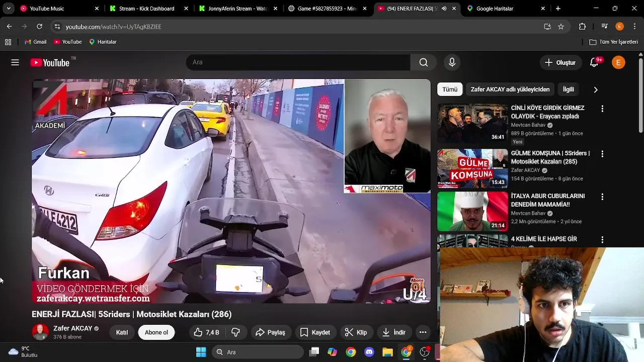Viewport: 644px width, 362px height.
Task: Click the Paylaş share button
Action: 270,332
